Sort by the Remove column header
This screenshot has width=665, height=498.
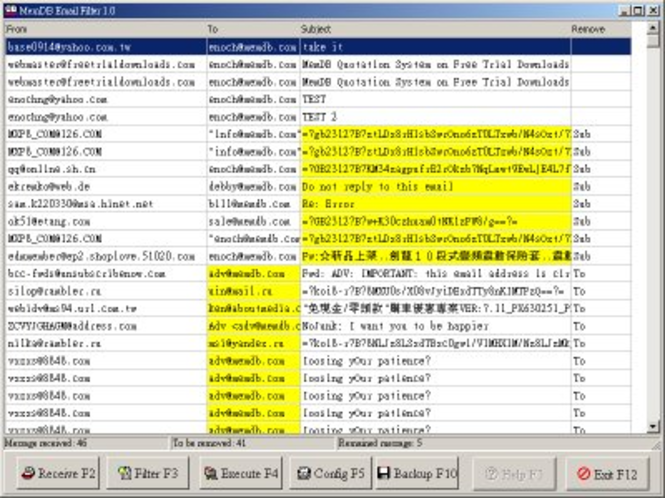click(x=601, y=29)
